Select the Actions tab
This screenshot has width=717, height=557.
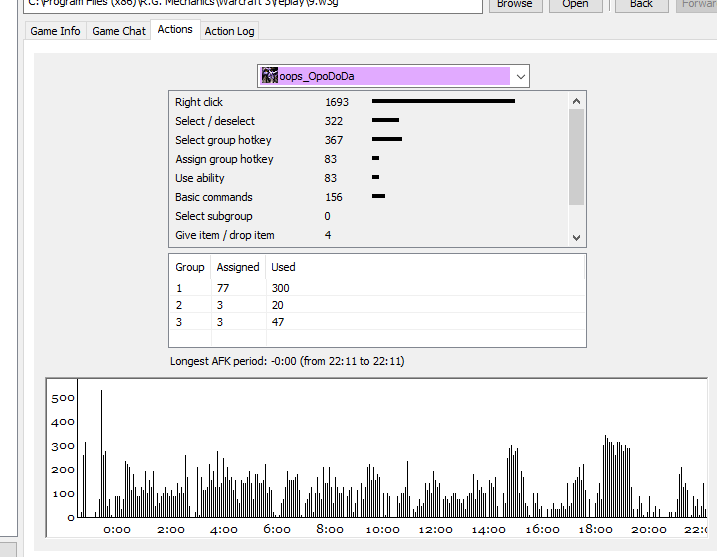click(175, 29)
